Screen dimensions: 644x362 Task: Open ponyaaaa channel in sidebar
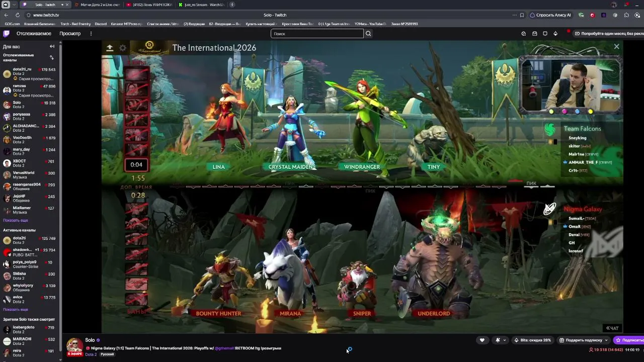(29, 116)
